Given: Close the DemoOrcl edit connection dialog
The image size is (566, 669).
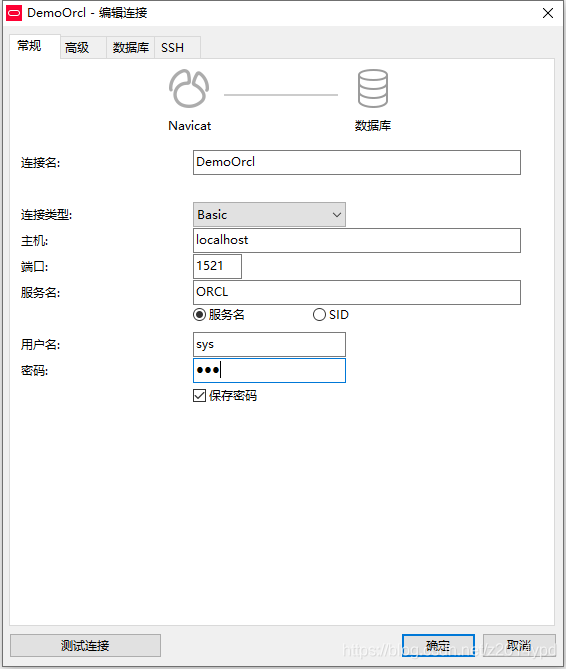Looking at the screenshot, I should [x=548, y=13].
